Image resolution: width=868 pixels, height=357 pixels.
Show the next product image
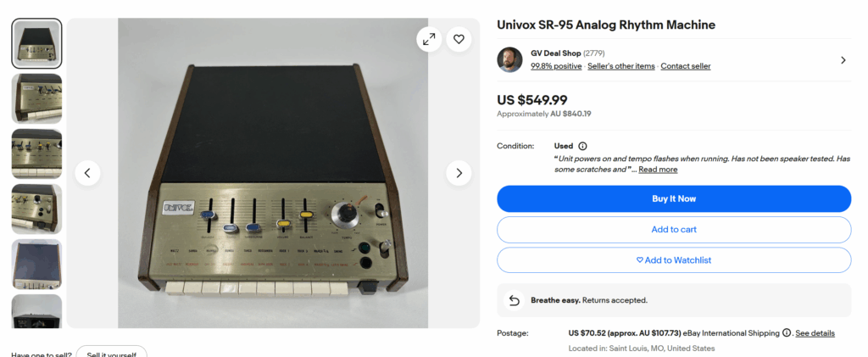point(459,173)
